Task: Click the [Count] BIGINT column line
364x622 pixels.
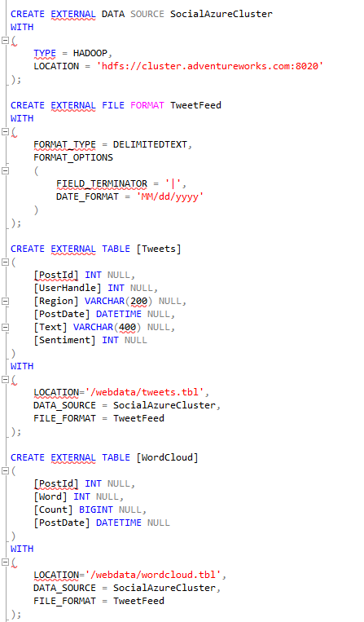Action: [x=90, y=510]
